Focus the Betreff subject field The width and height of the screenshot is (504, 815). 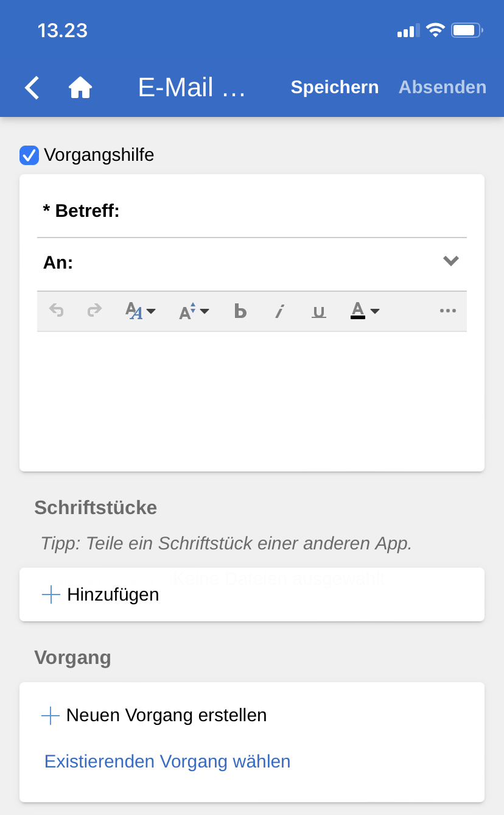click(x=292, y=211)
